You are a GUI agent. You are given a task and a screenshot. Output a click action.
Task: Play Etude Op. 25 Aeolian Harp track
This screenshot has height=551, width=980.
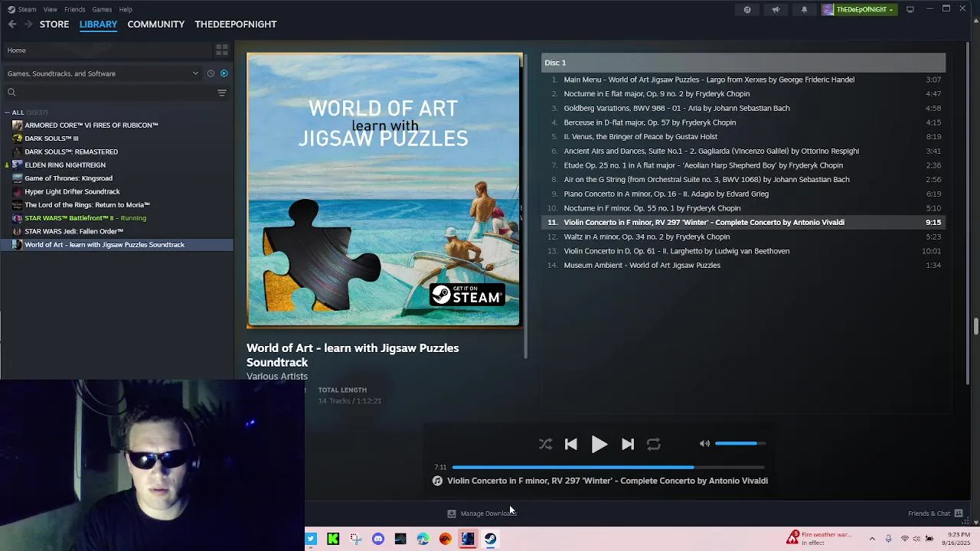coord(743,165)
